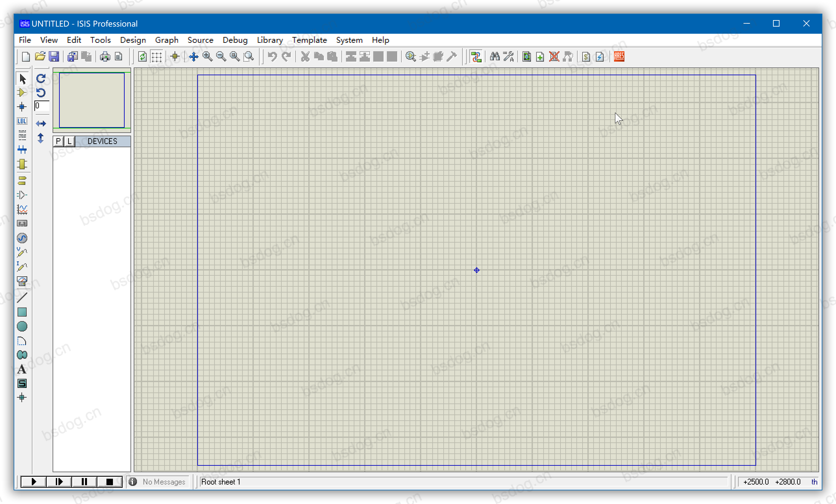Select the graph placement tool
The width and height of the screenshot is (836, 504).
point(22,209)
